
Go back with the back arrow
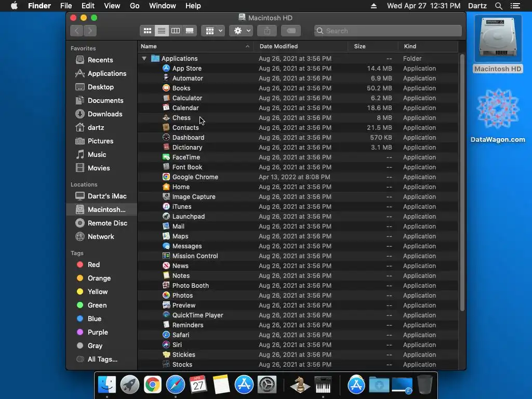[x=77, y=31]
